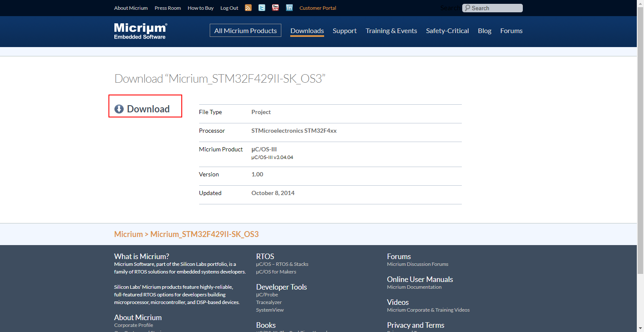Click the µC/OS-III product value
Image resolution: width=644 pixels, height=332 pixels.
pyautogui.click(x=264, y=149)
